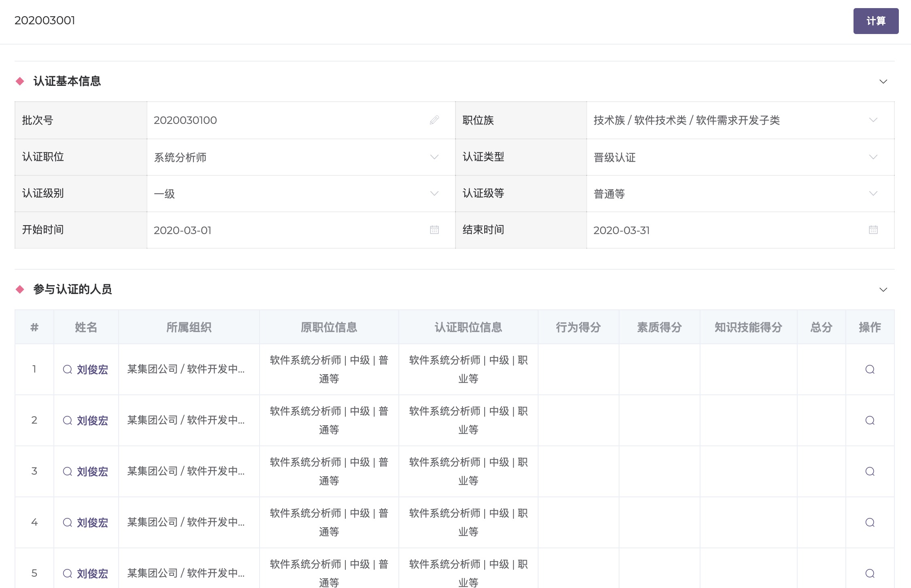Open calendar icon for 结束时间
The width and height of the screenshot is (911, 588).
pyautogui.click(x=873, y=230)
